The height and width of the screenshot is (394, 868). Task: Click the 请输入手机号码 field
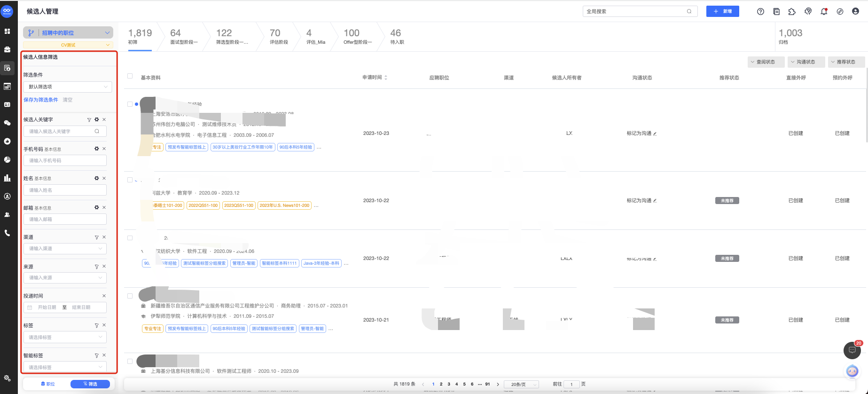(65, 160)
